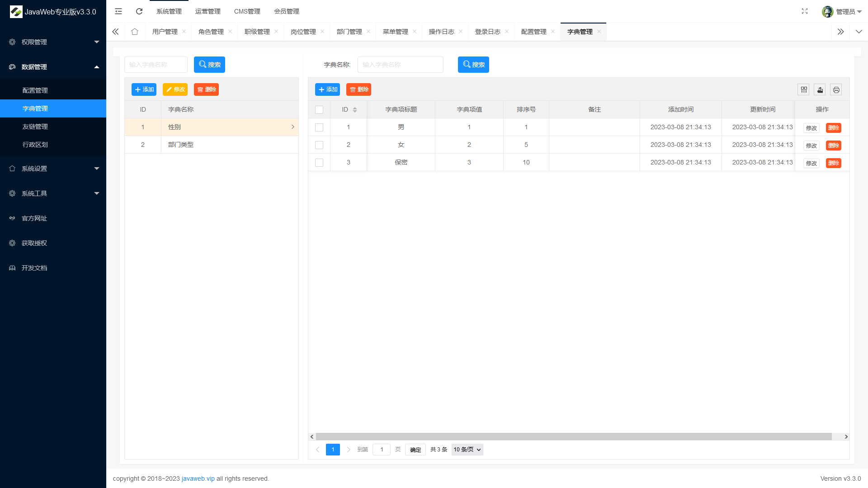
Task: Expand the 系统工具 sidebar menu
Action: (x=53, y=193)
